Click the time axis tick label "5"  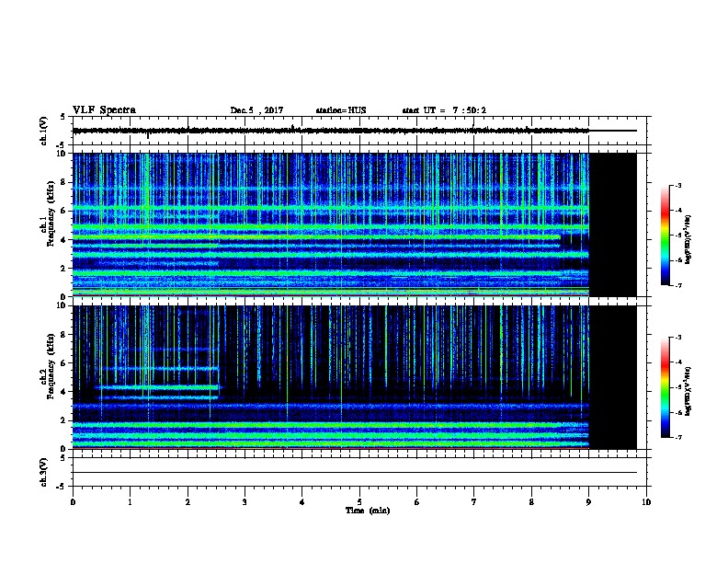click(x=359, y=501)
